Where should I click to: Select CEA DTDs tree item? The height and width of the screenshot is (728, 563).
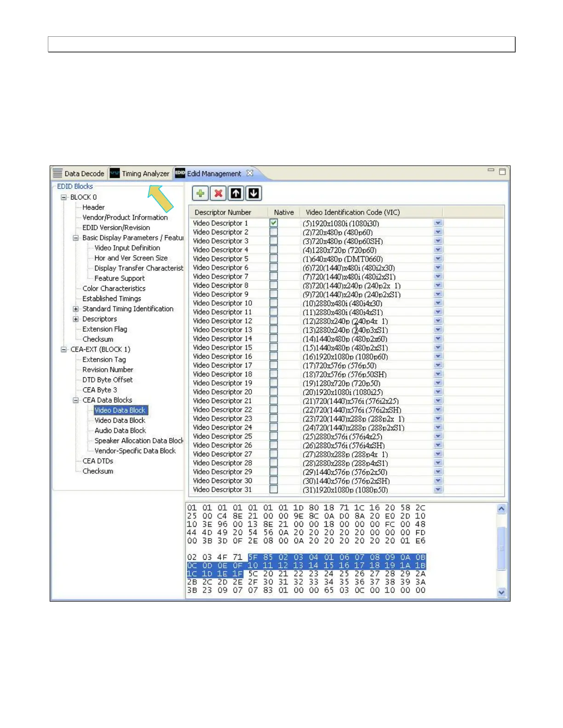[x=98, y=461]
